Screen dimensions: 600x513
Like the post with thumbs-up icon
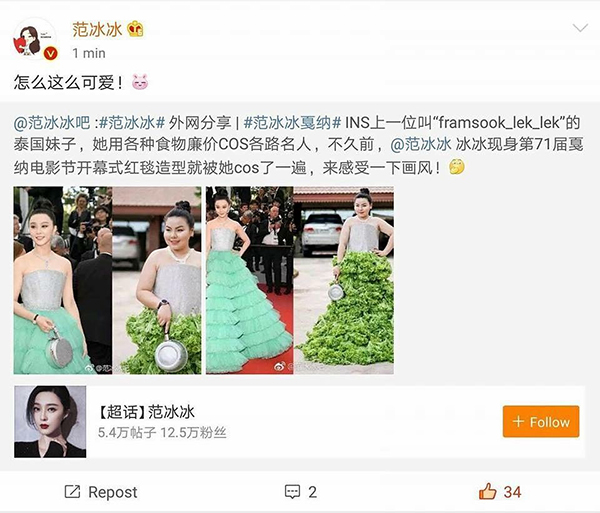[487, 491]
